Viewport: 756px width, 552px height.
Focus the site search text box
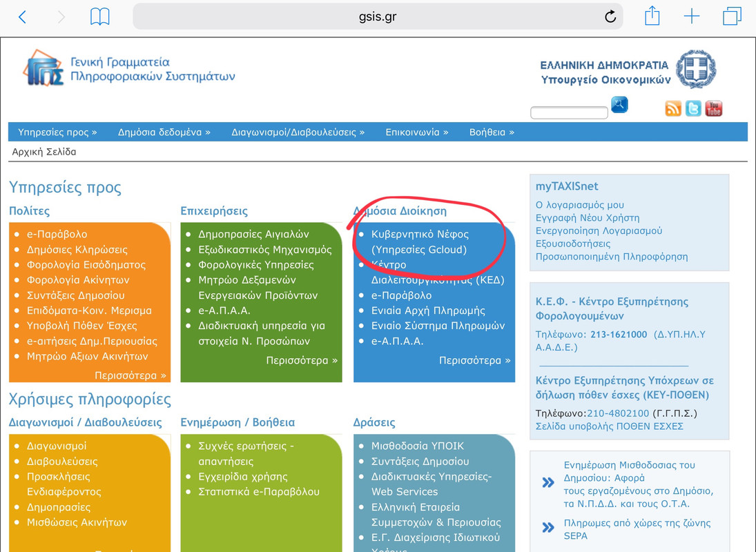click(569, 112)
